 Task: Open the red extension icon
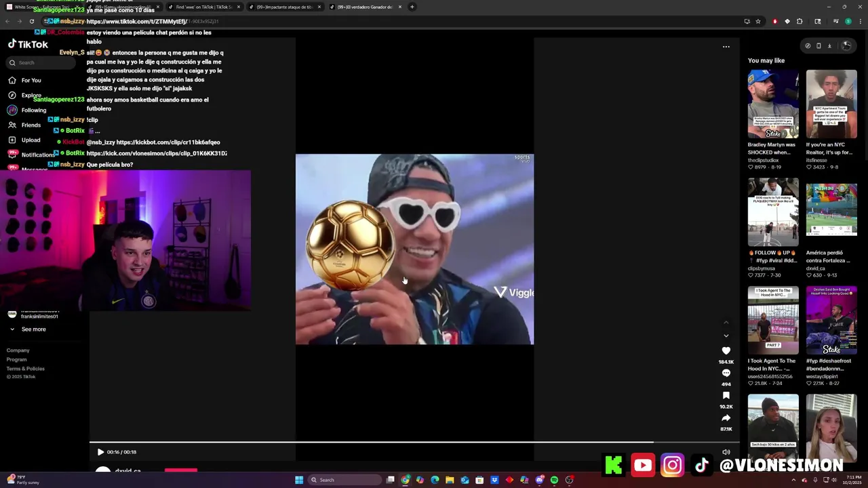click(x=775, y=21)
